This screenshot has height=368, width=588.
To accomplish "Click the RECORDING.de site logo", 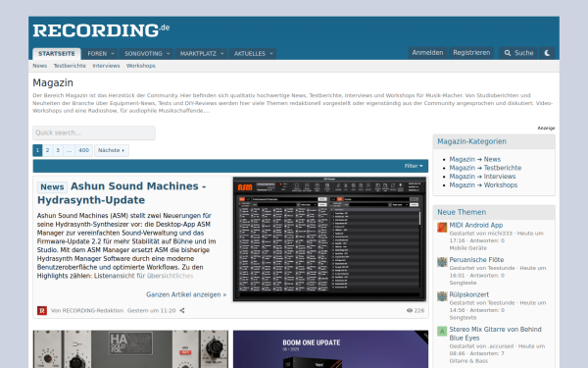I will pos(101,30).
